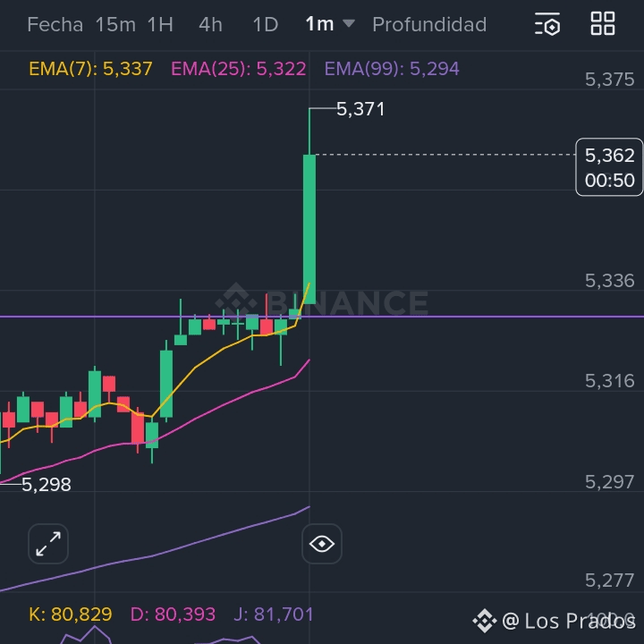Click the EMA(99): 5,294 label
This screenshot has width=644, height=644.
point(392,69)
